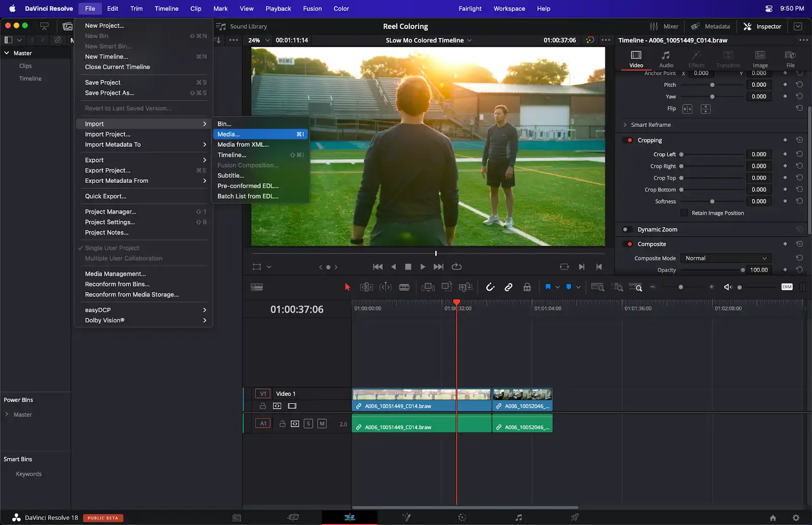
Task: Select the red arrow Selection Mode tool
Action: (347, 287)
